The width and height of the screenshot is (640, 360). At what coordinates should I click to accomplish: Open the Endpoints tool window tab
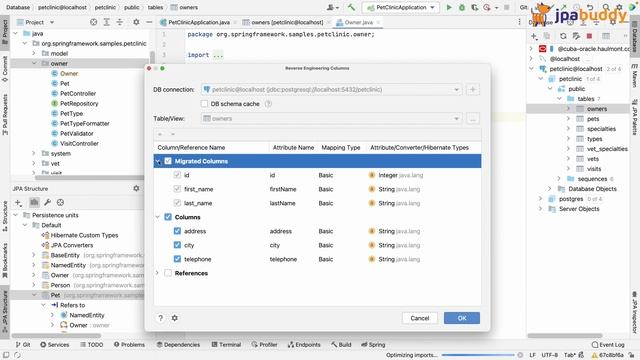pos(304,344)
